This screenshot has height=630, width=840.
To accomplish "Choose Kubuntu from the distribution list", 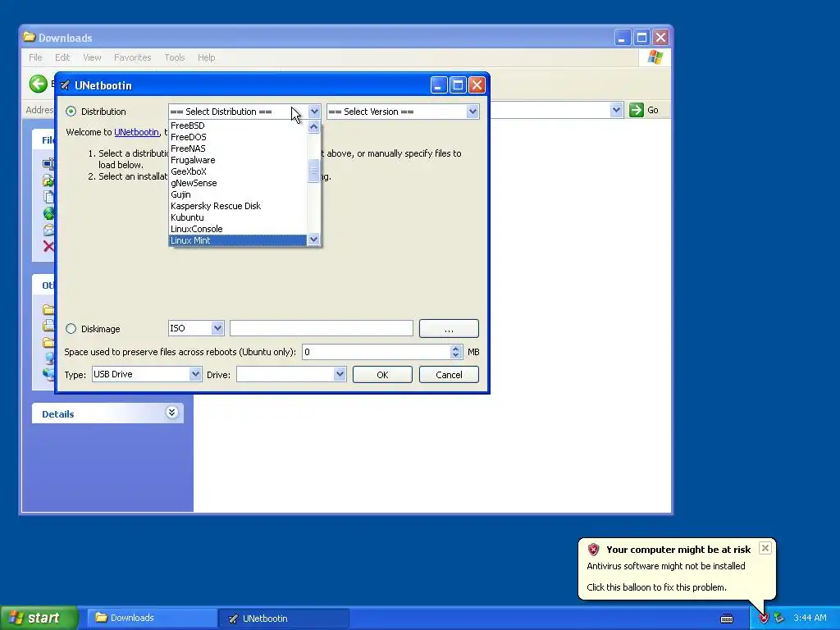I will 238,217.
